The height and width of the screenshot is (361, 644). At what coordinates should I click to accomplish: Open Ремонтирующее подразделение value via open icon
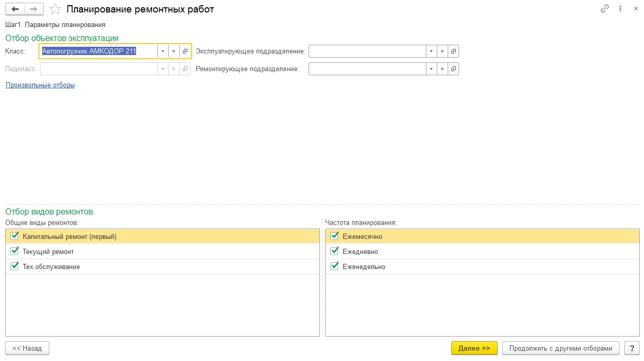(453, 69)
